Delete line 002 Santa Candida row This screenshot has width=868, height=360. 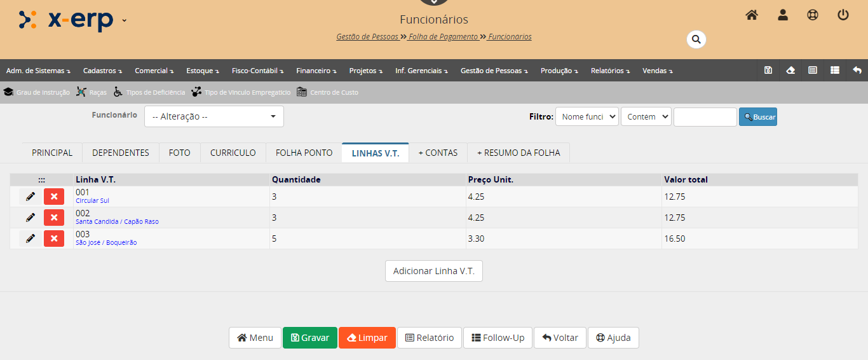[54, 218]
